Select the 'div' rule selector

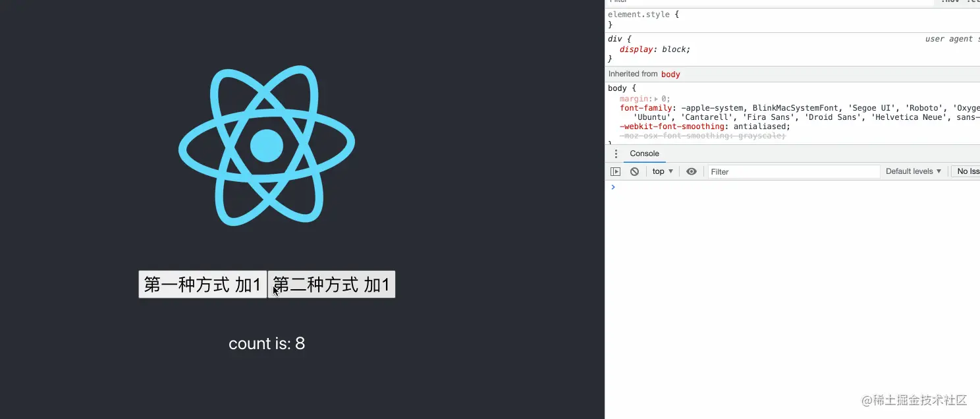point(614,39)
